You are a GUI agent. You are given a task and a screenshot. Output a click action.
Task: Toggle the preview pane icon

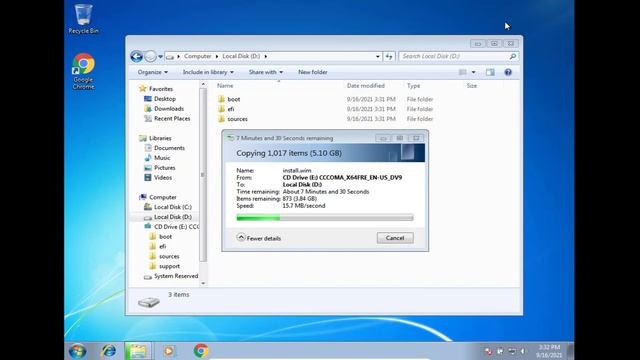coord(490,72)
